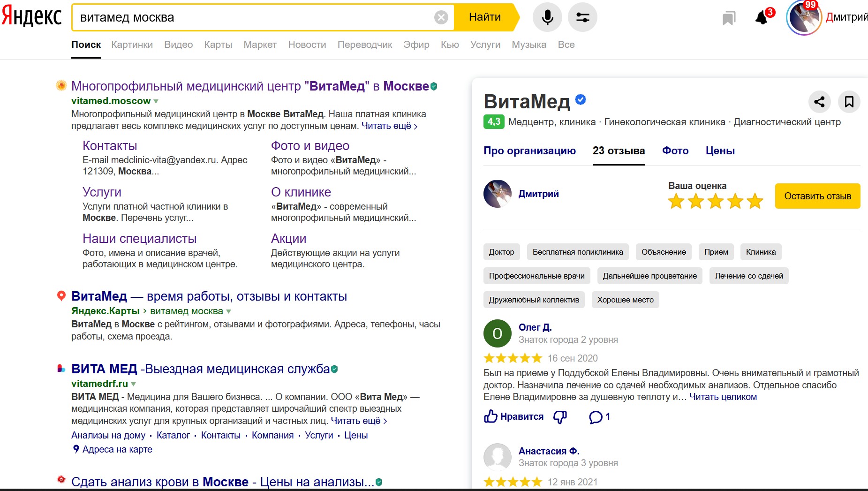Click favicon of Сдать анализ крови result
The height and width of the screenshot is (491, 868).
[x=61, y=479]
